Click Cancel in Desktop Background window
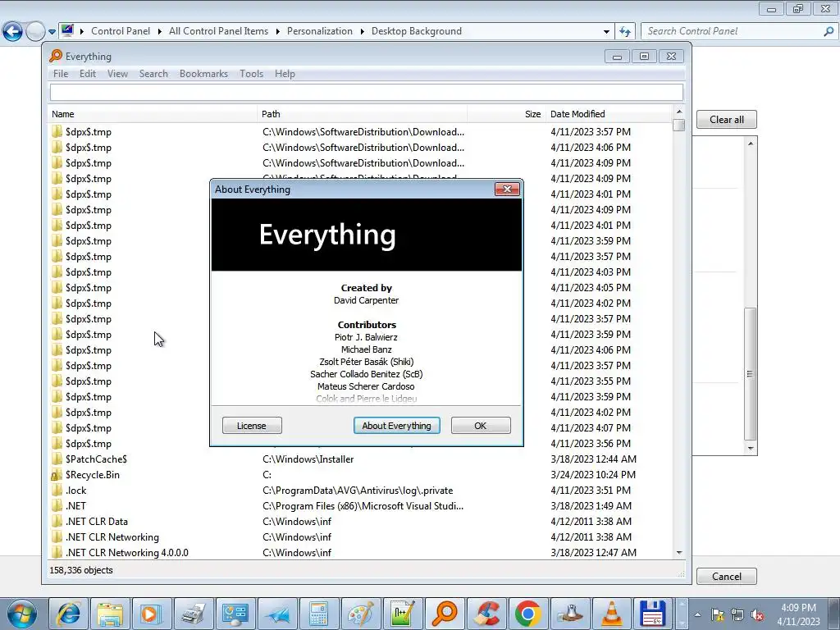Image resolution: width=840 pixels, height=630 pixels. point(727,577)
